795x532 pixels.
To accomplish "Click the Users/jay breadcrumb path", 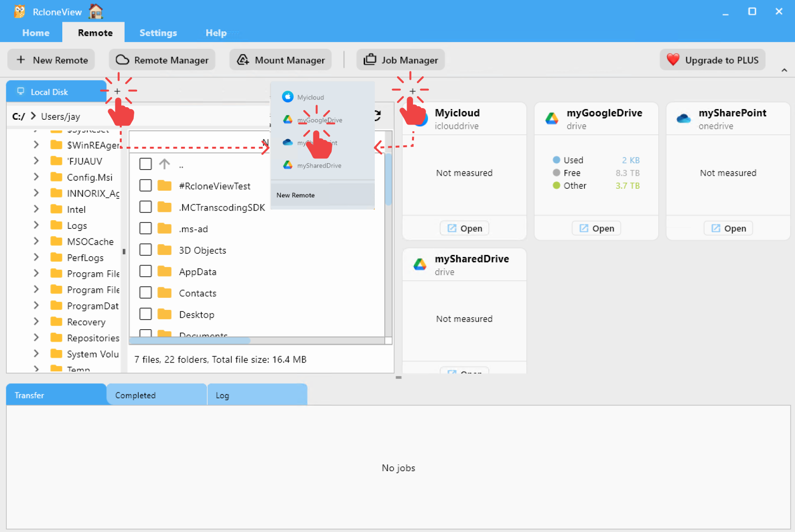I will point(60,116).
